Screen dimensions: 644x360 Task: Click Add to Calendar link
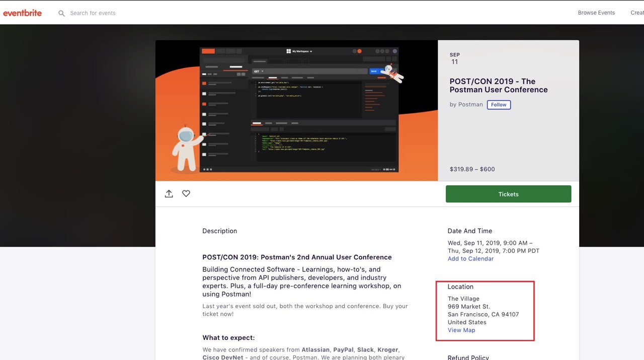(x=470, y=259)
